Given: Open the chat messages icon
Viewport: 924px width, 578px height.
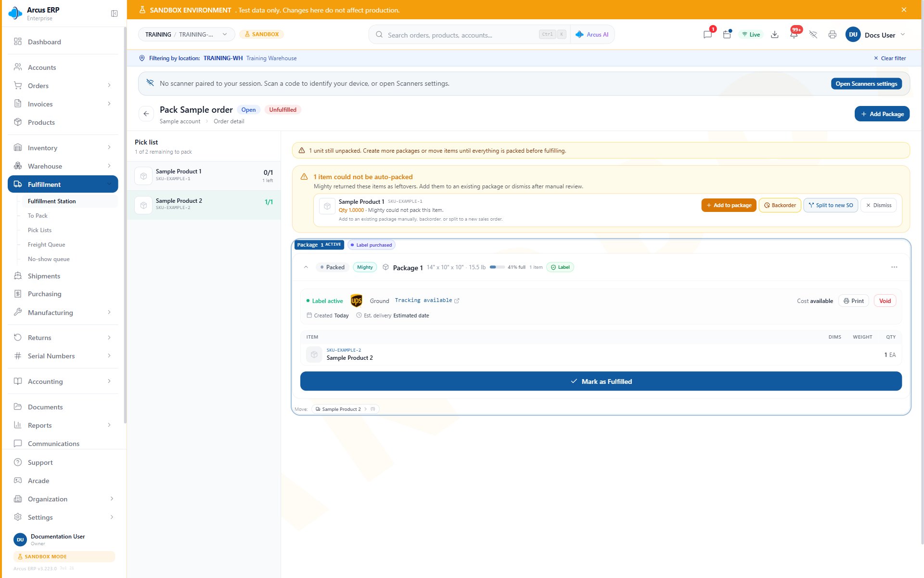Looking at the screenshot, I should pyautogui.click(x=707, y=35).
